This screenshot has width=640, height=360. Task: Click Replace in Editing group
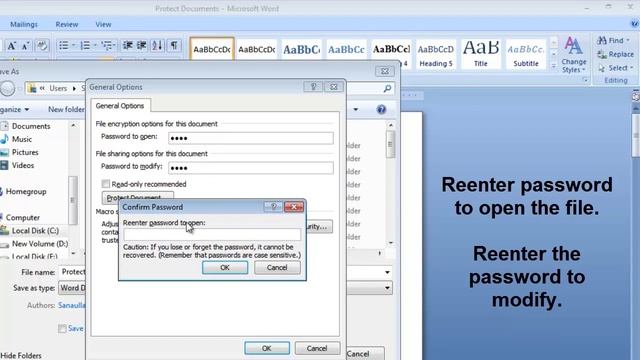click(x=616, y=54)
